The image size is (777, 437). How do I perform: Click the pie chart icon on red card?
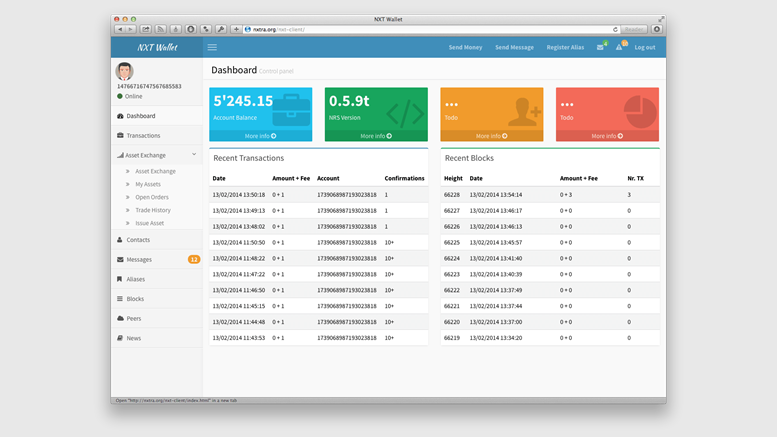pos(638,110)
